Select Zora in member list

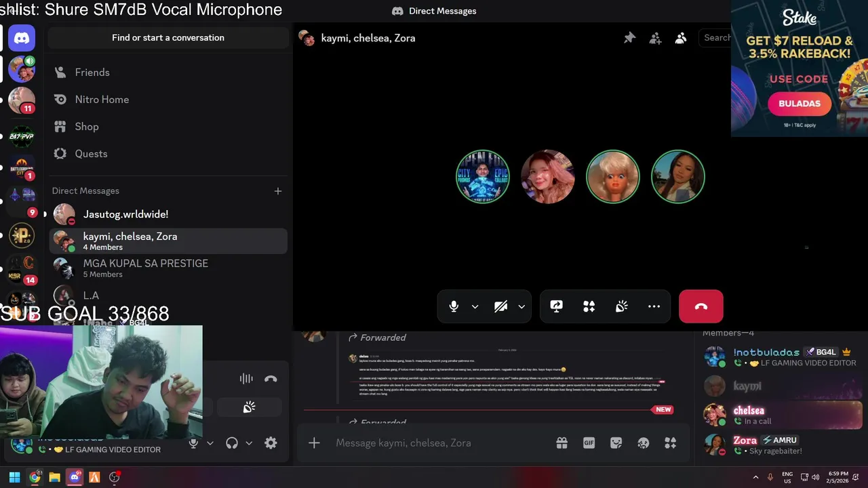click(x=784, y=445)
